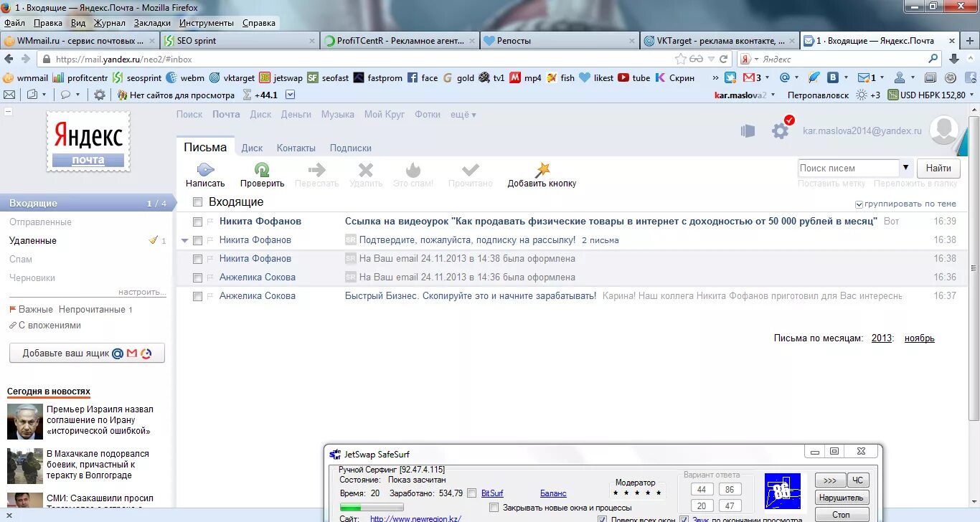Select the 16:38 Никита Фофанов оформлена message checkbox
The width and height of the screenshot is (980, 522).
pos(197,259)
